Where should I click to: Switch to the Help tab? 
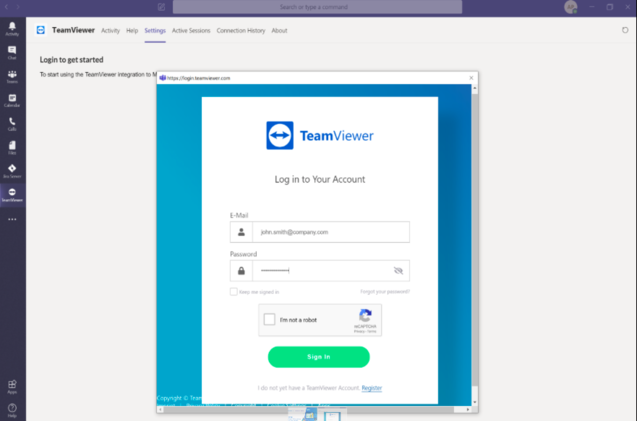point(132,30)
